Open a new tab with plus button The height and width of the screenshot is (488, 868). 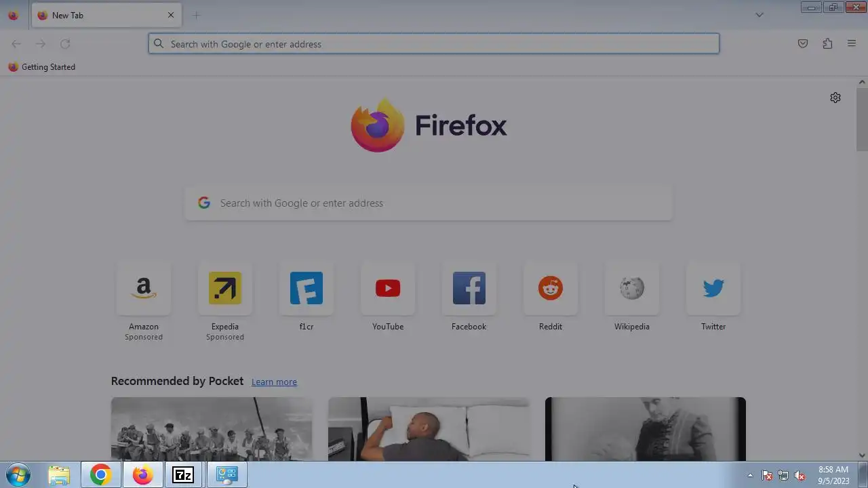tap(196, 15)
